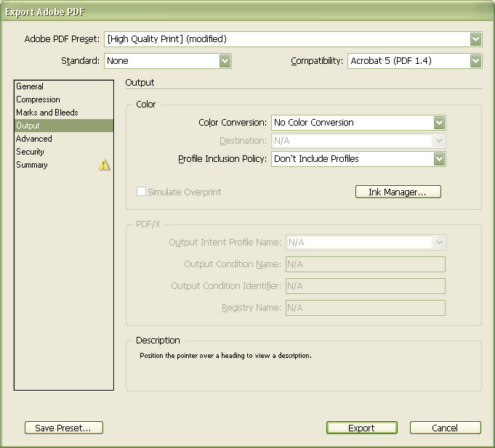This screenshot has width=495, height=448.
Task: Go to the Advanced settings panel
Action: (x=64, y=139)
